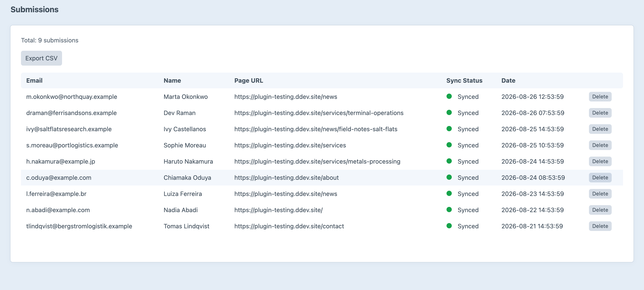Click the plugin-testing.ddev.site/about URL
The image size is (644, 290).
(286, 178)
